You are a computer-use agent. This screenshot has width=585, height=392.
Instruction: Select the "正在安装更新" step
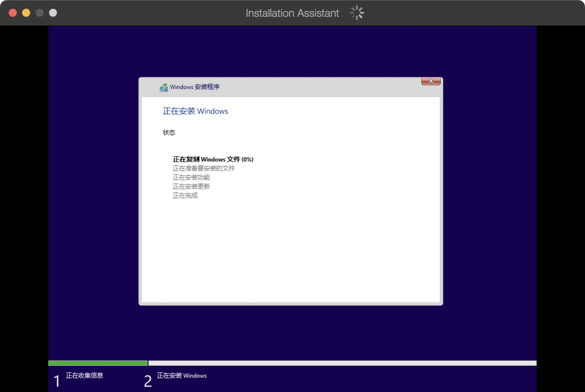[x=191, y=186]
